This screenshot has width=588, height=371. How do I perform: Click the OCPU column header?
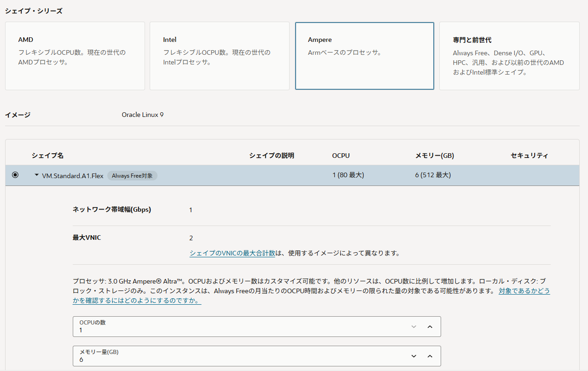pyautogui.click(x=341, y=156)
